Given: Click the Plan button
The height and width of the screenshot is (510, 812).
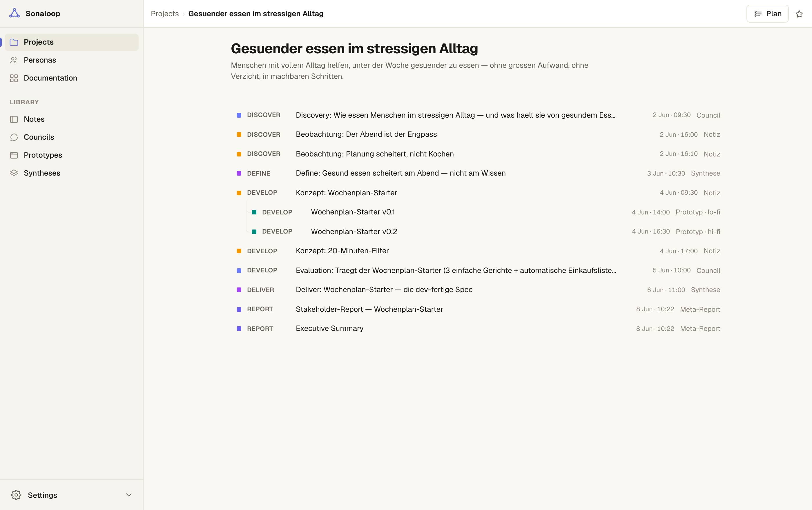Looking at the screenshot, I should pos(767,14).
